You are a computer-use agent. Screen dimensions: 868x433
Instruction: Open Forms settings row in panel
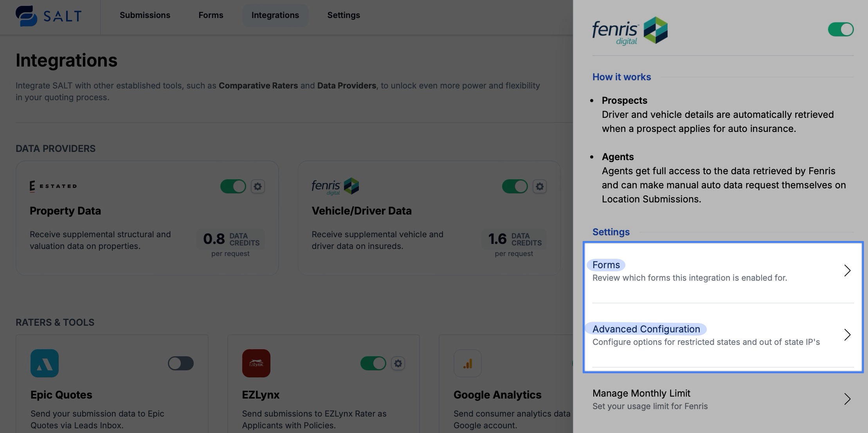click(723, 271)
